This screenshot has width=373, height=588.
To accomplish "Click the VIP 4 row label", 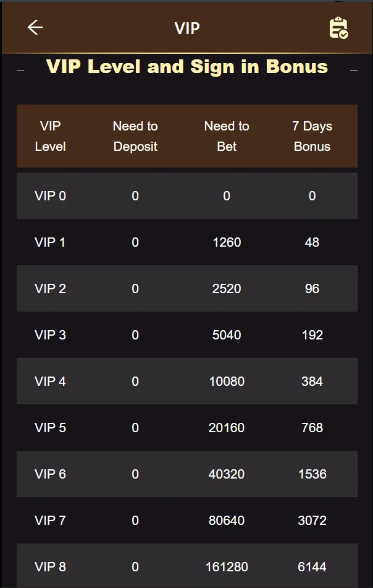I will (50, 381).
